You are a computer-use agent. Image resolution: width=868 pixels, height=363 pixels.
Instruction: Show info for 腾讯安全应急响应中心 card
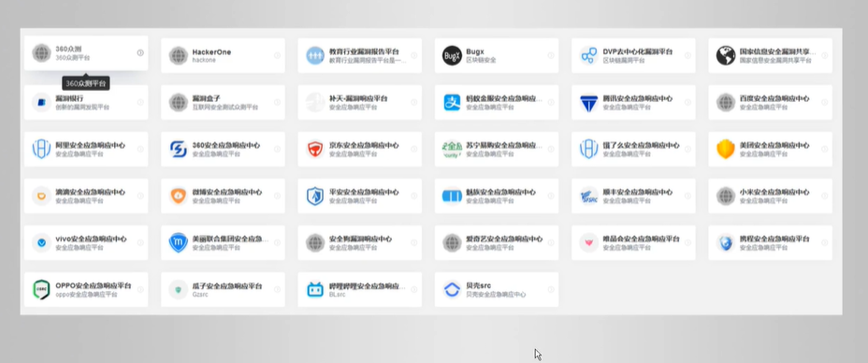pos(687,102)
